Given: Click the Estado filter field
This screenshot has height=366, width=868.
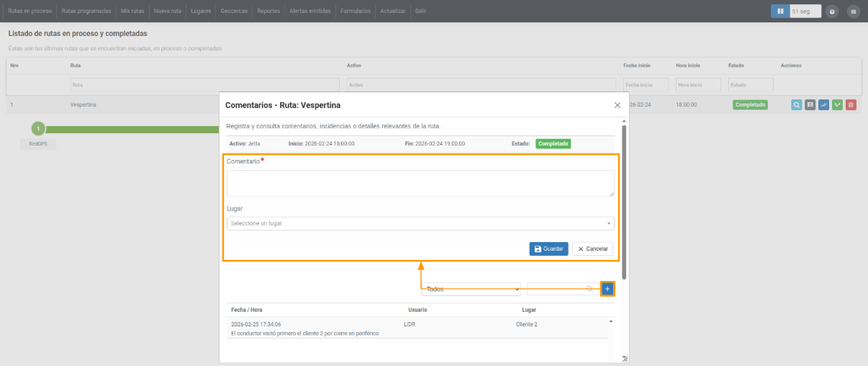Looking at the screenshot, I should coord(751,84).
